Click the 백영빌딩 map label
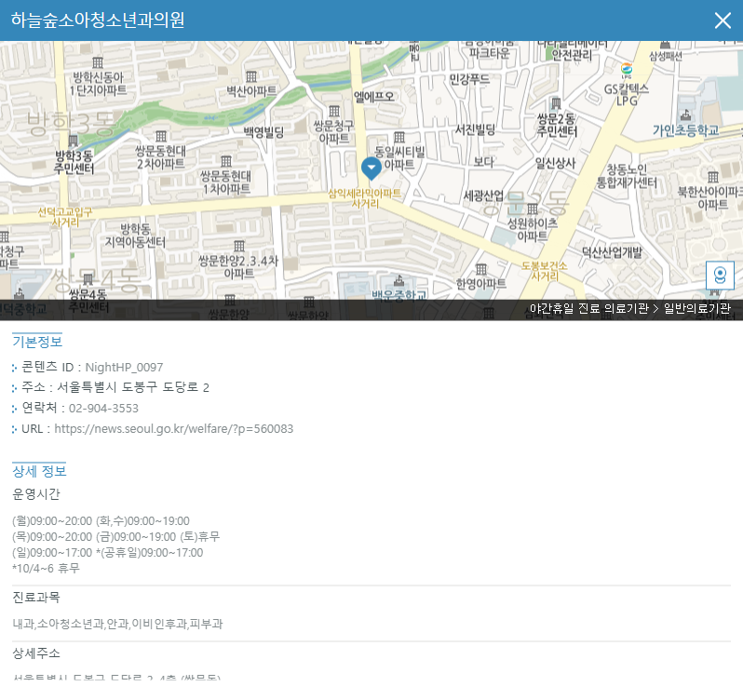This screenshot has height=700, width=743. pyautogui.click(x=263, y=131)
